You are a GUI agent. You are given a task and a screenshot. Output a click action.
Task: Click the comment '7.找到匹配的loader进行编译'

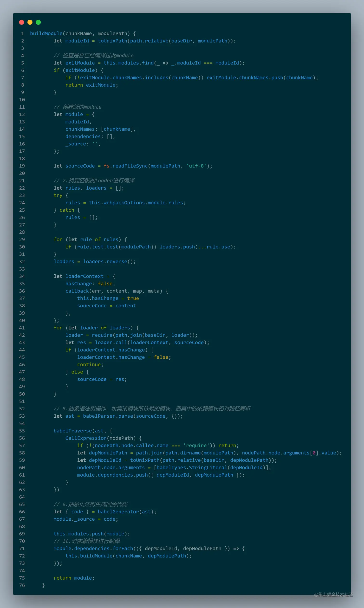point(94,181)
